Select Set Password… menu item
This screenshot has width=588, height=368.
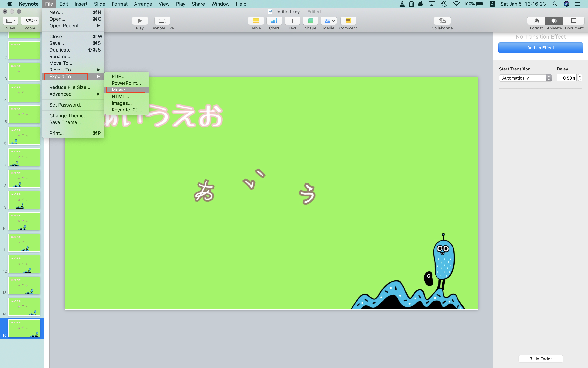(73, 105)
